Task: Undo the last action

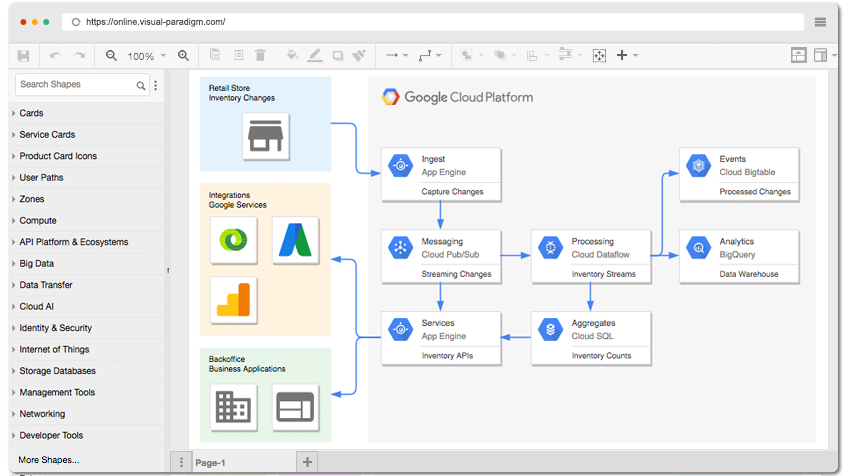Action: [x=55, y=56]
